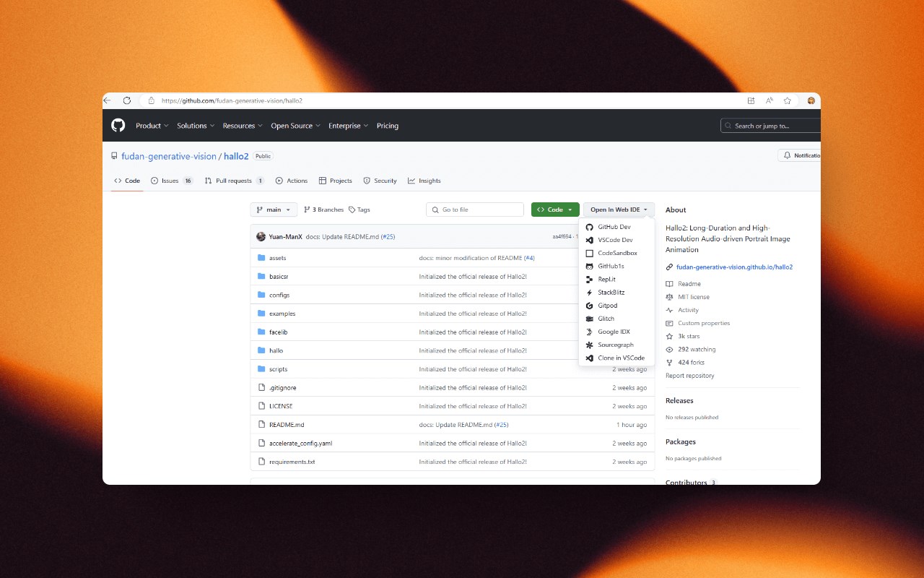Choose Glitch from the dropdown
The height and width of the screenshot is (578, 924).
616,319
